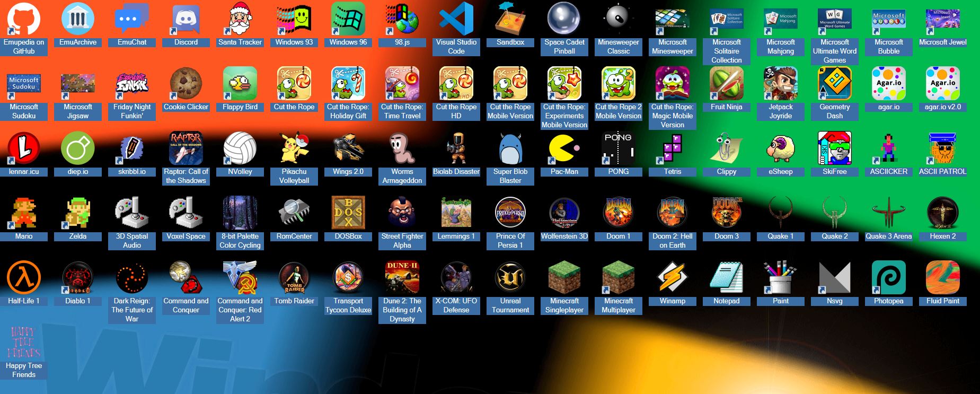Launch the Half-Life 1 icon
980x394 pixels.
(24, 278)
